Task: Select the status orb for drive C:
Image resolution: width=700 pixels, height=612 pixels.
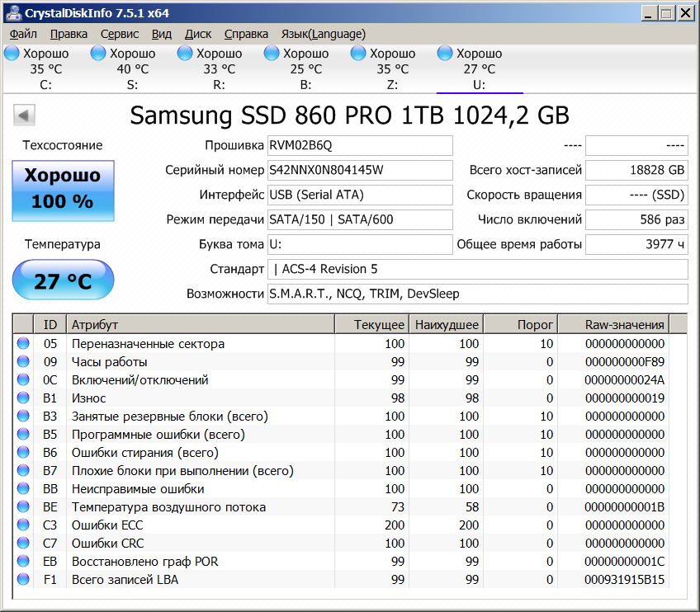Action: click(12, 53)
